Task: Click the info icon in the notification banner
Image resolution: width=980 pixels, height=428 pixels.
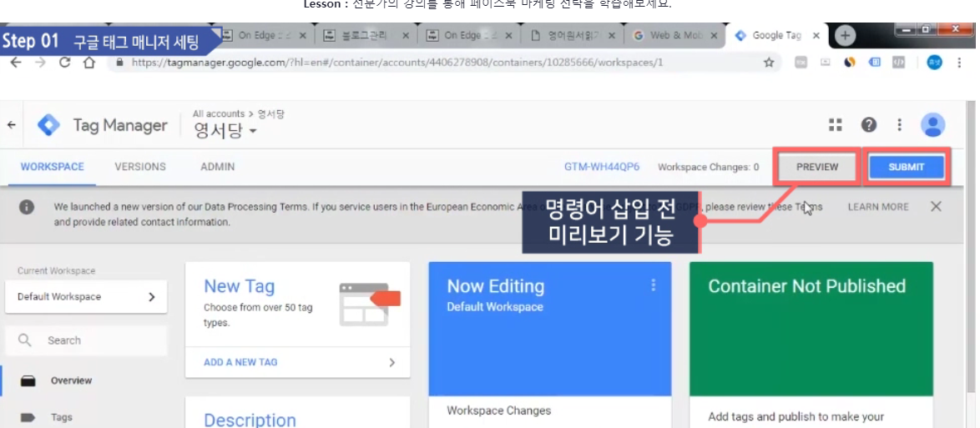Action: pos(26,208)
